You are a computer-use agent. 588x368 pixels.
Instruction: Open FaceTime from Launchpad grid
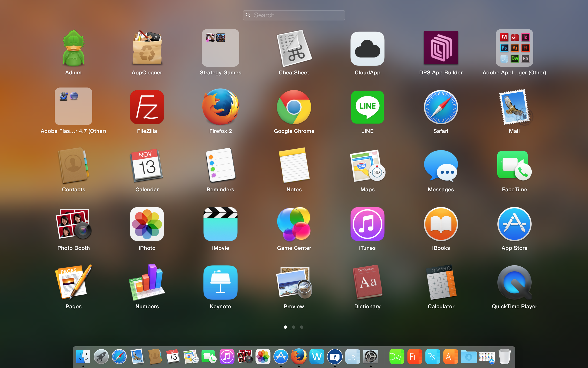click(x=514, y=166)
